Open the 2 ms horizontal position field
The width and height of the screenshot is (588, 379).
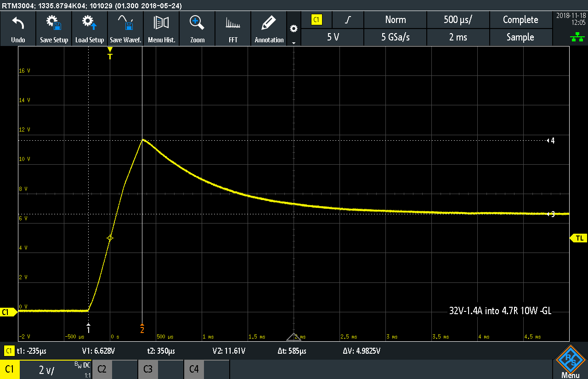coord(458,37)
